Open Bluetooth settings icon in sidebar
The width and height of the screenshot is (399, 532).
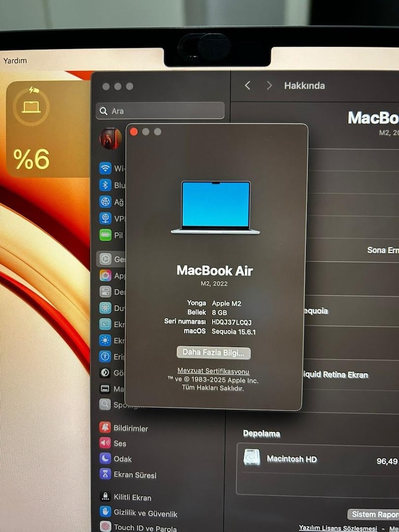coord(105,185)
